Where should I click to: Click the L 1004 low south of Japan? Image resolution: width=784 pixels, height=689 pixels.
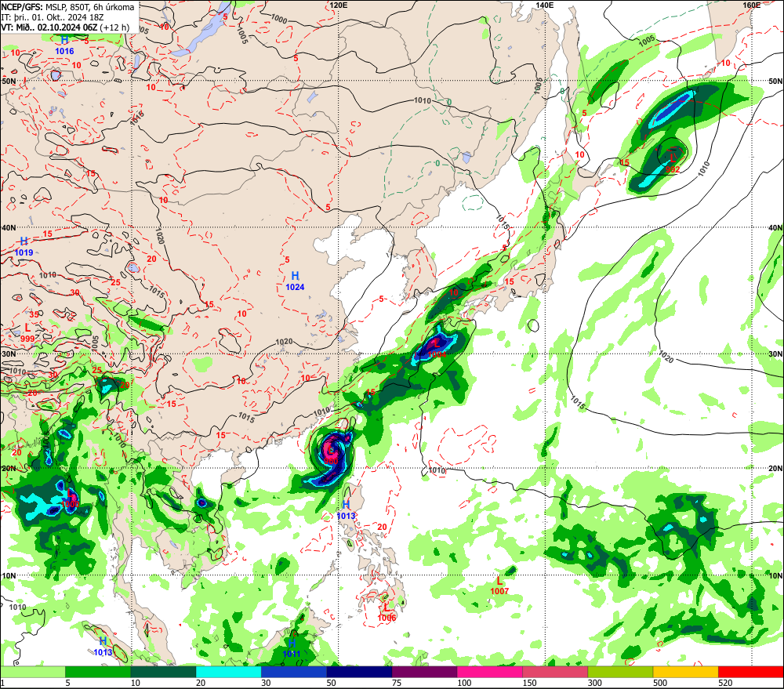point(437,348)
